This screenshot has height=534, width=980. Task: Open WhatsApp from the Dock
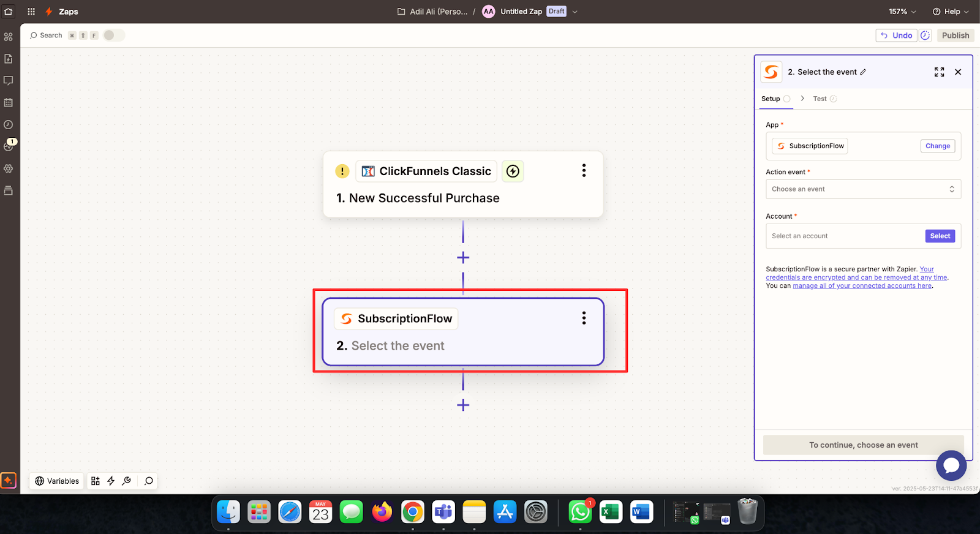click(580, 512)
